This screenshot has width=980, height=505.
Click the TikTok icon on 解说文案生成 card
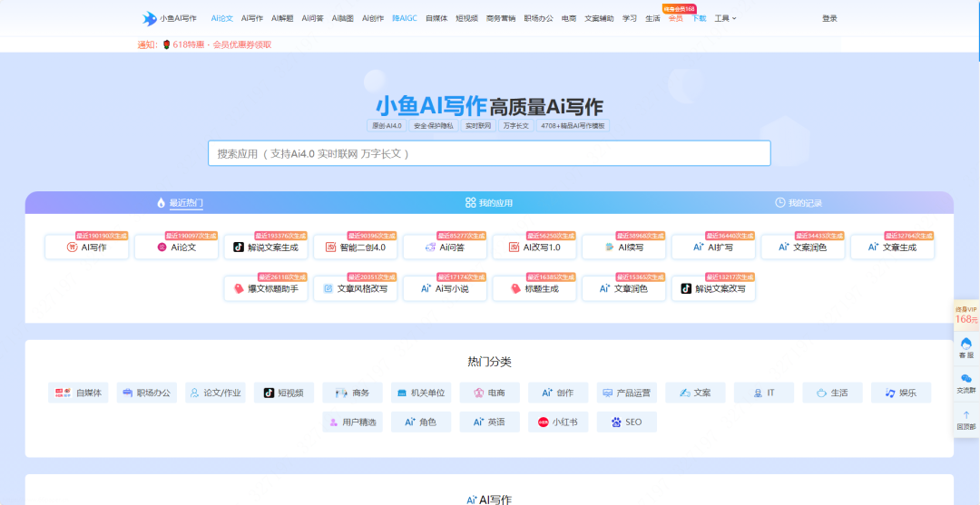point(238,248)
